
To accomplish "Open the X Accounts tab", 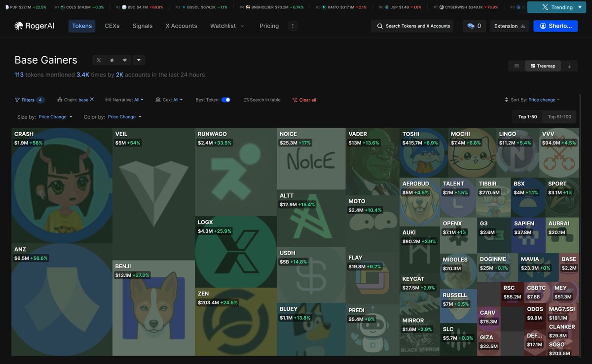I will pyautogui.click(x=181, y=26).
